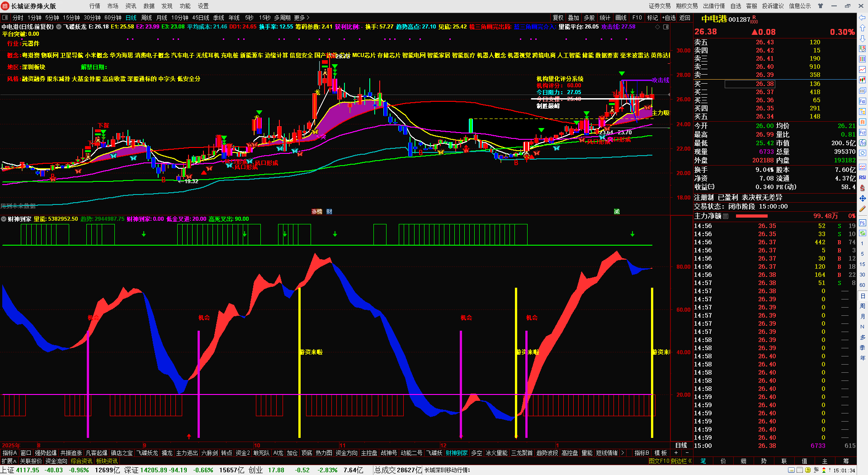This screenshot has width=868, height=475.
Task: Expand indicator tabs right arrow
Action: click(x=623, y=453)
